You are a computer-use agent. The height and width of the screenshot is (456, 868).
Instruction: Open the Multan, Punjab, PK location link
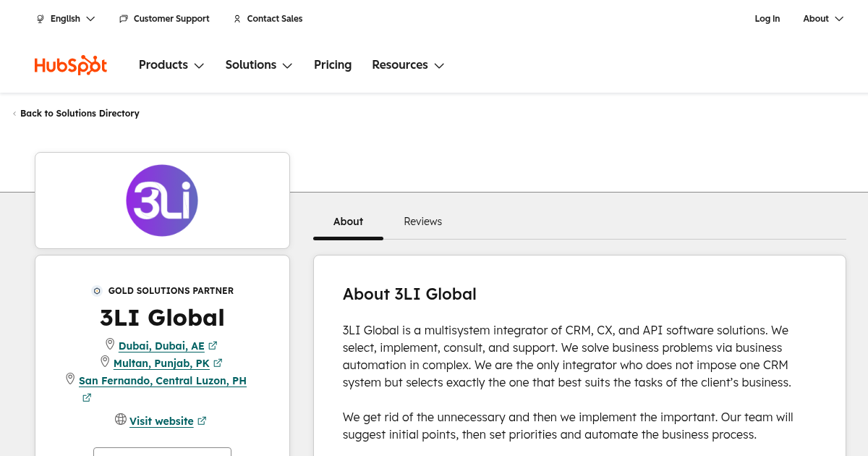point(161,363)
